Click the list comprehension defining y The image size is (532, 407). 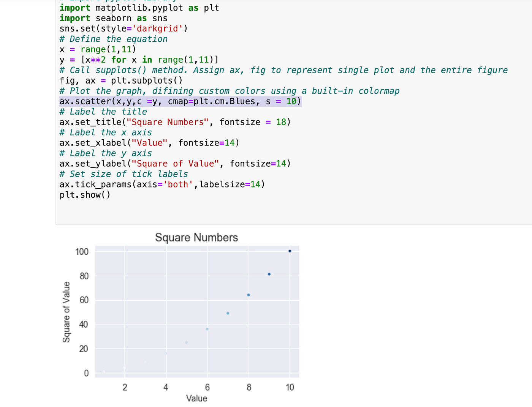pos(139,60)
